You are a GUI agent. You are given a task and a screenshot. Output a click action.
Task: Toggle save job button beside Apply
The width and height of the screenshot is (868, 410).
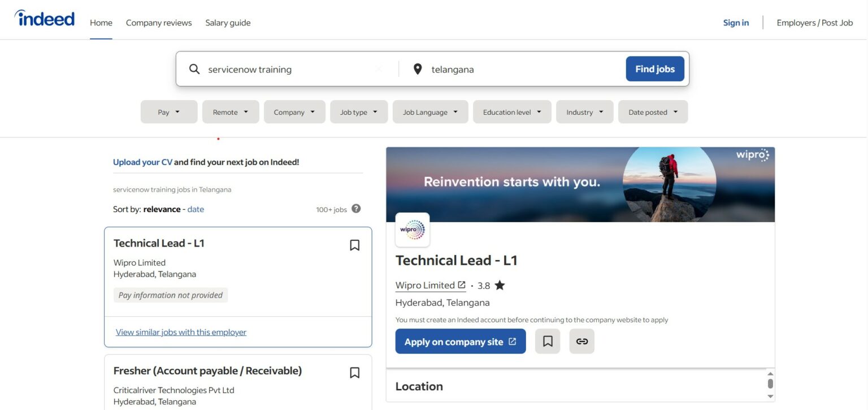click(x=547, y=342)
